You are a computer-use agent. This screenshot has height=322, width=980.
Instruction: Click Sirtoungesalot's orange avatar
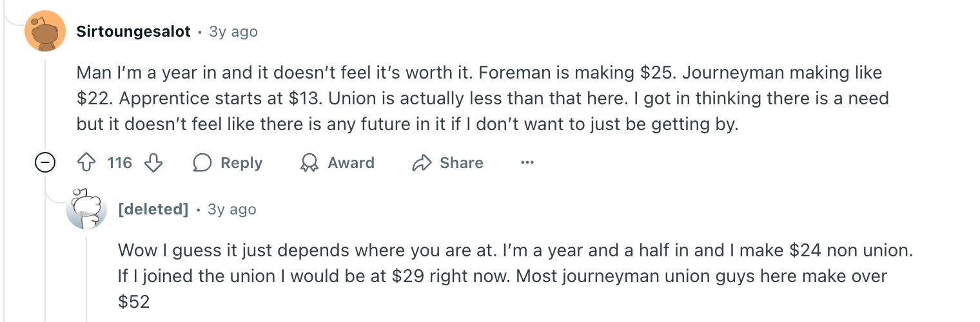tap(45, 31)
